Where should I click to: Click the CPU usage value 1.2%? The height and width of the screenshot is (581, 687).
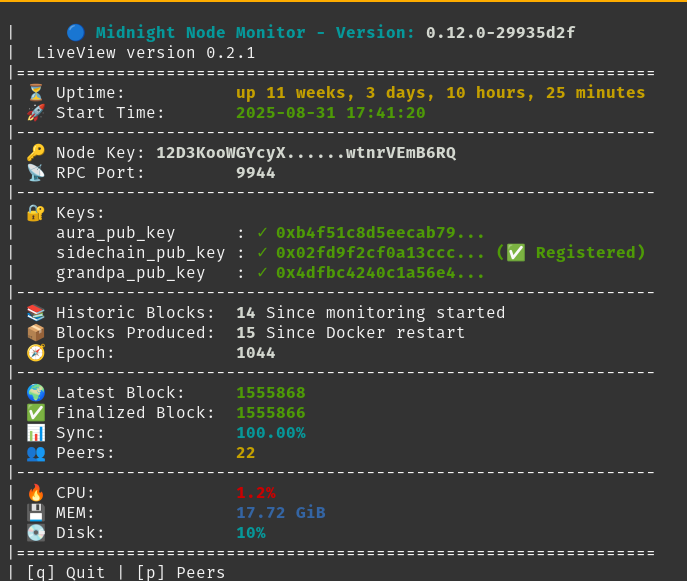(x=256, y=493)
